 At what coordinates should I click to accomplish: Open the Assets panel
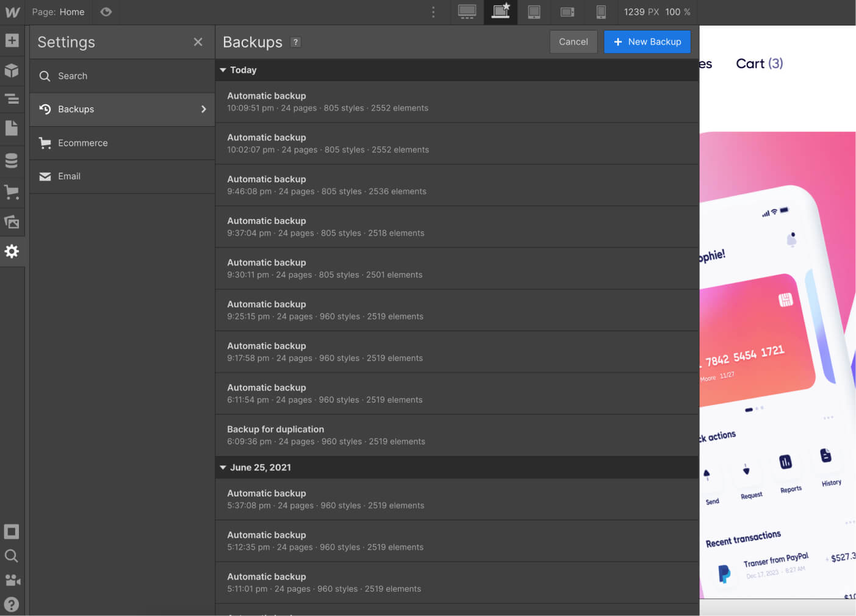click(12, 222)
